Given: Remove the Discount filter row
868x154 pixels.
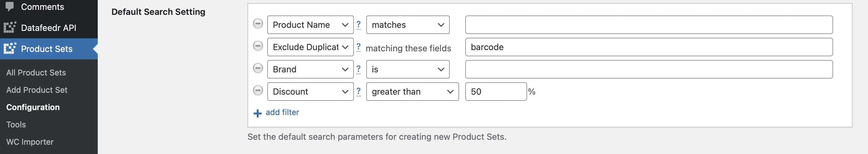Looking at the screenshot, I should coord(258,90).
